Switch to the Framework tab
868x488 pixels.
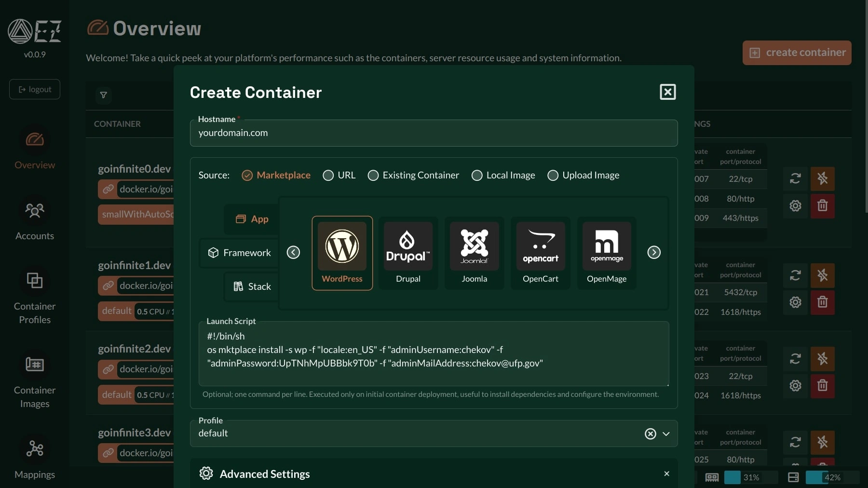(240, 253)
